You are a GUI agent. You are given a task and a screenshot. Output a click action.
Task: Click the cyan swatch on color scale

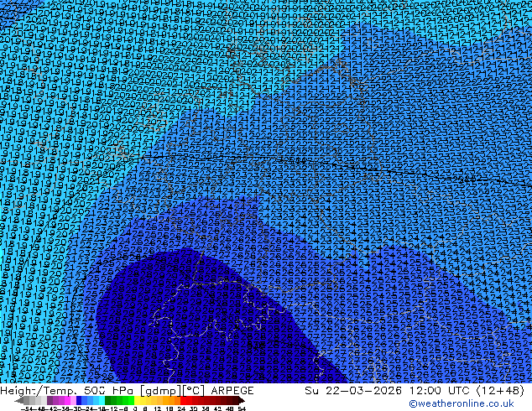tap(102, 401)
